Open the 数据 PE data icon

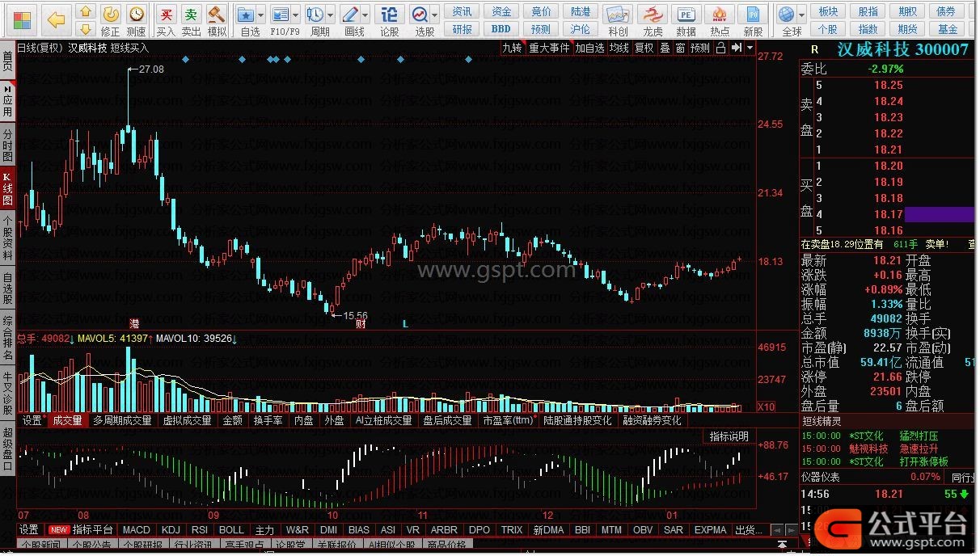click(686, 20)
